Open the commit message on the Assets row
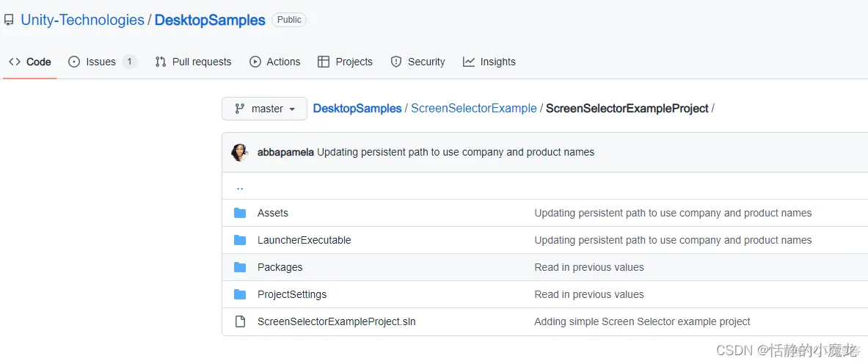The height and width of the screenshot is (364, 868). (673, 213)
